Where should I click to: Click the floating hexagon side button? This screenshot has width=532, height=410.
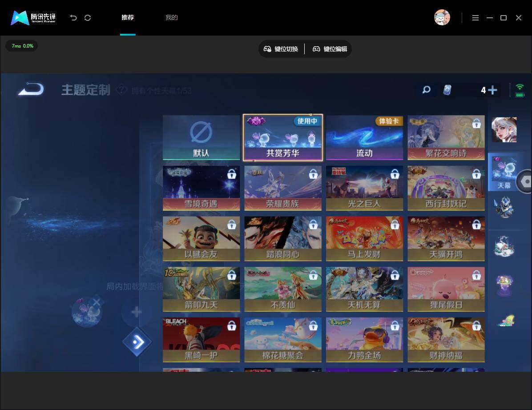point(525,181)
